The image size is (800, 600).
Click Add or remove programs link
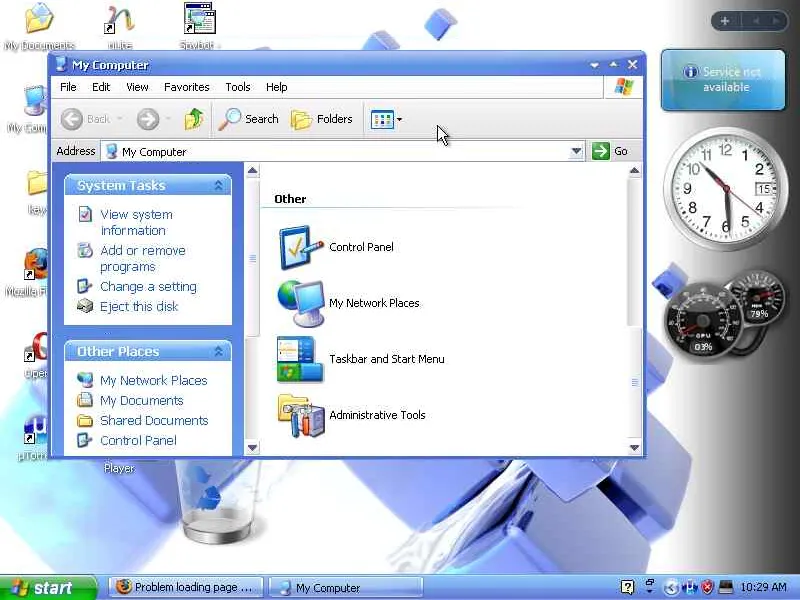(143, 259)
